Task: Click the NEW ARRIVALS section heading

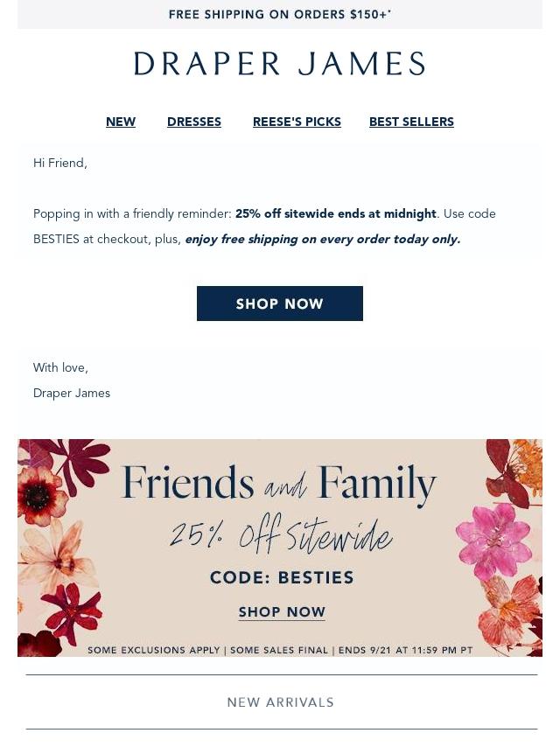Action: pyautogui.click(x=280, y=702)
